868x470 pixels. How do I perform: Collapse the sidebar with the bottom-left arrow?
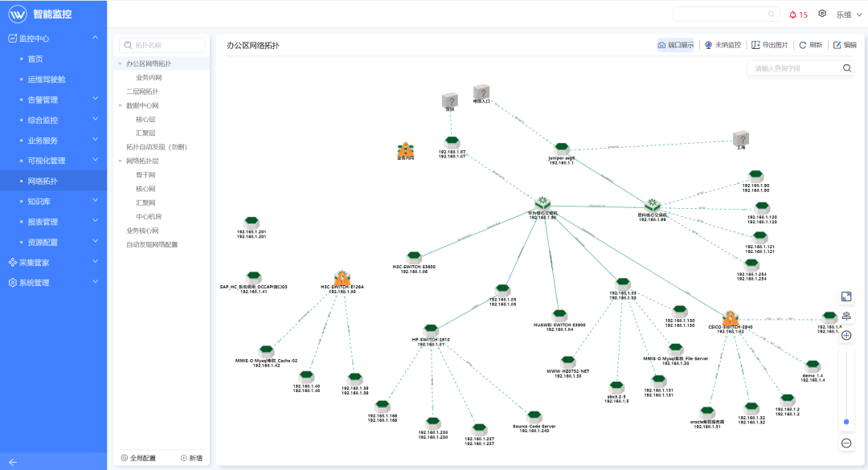pyautogui.click(x=13, y=462)
